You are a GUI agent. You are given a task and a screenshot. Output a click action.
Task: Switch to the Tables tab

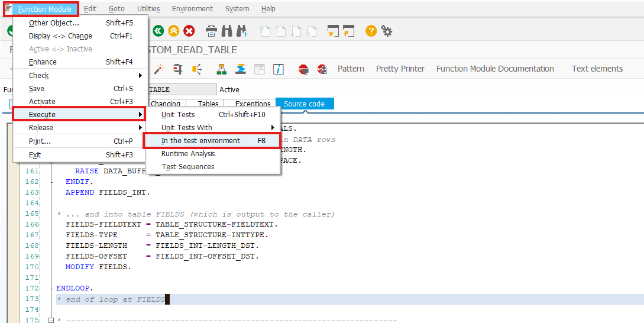(x=208, y=104)
